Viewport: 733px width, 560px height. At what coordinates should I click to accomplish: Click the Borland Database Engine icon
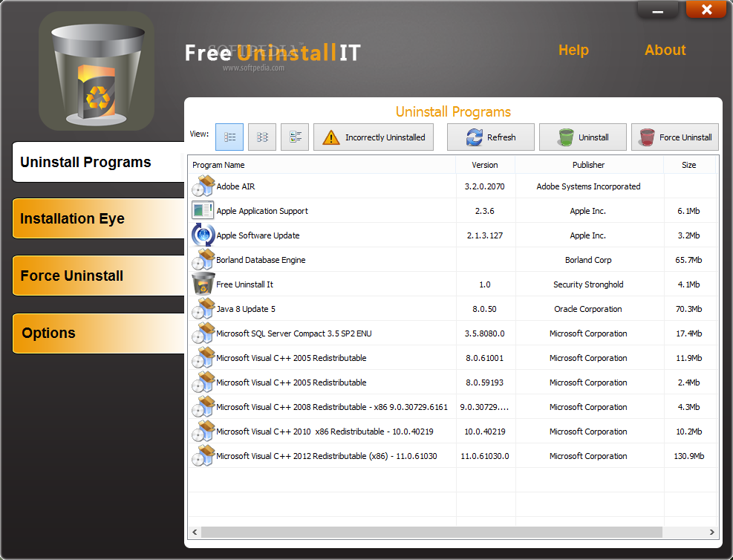(x=203, y=259)
